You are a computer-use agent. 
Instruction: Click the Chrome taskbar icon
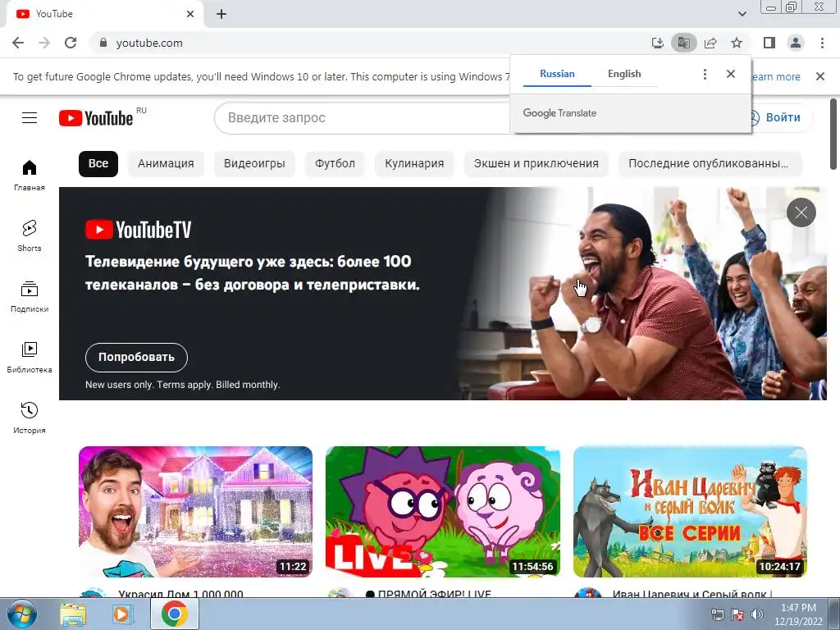click(174, 614)
